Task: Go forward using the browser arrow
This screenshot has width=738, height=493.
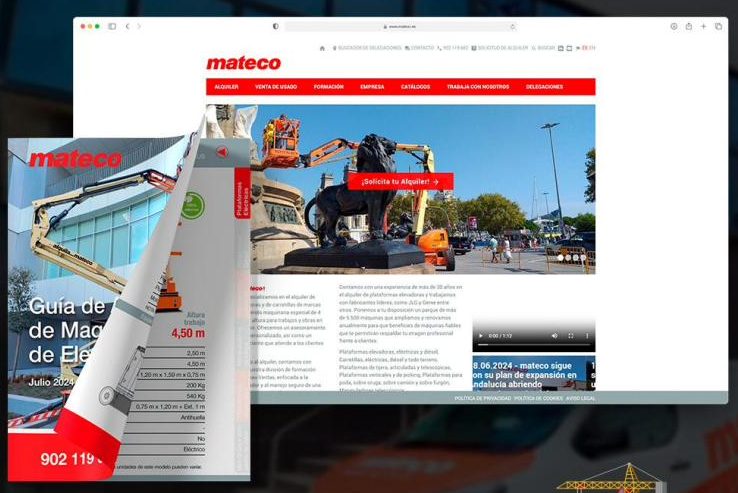Action: coord(139,26)
